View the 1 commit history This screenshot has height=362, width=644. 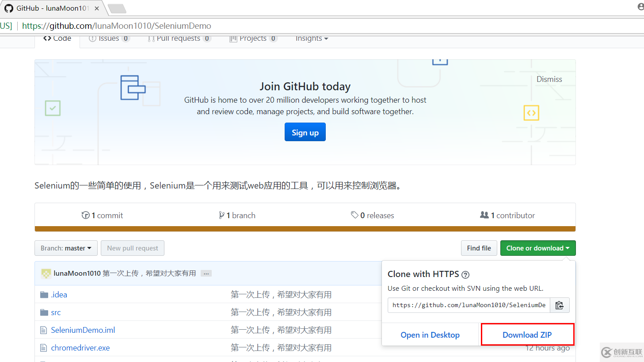click(x=102, y=216)
